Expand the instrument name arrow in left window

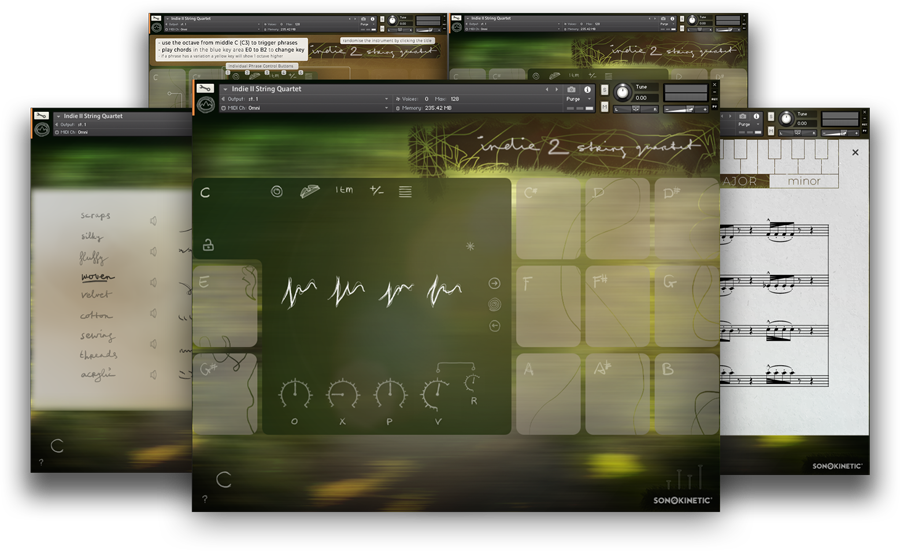click(x=59, y=117)
